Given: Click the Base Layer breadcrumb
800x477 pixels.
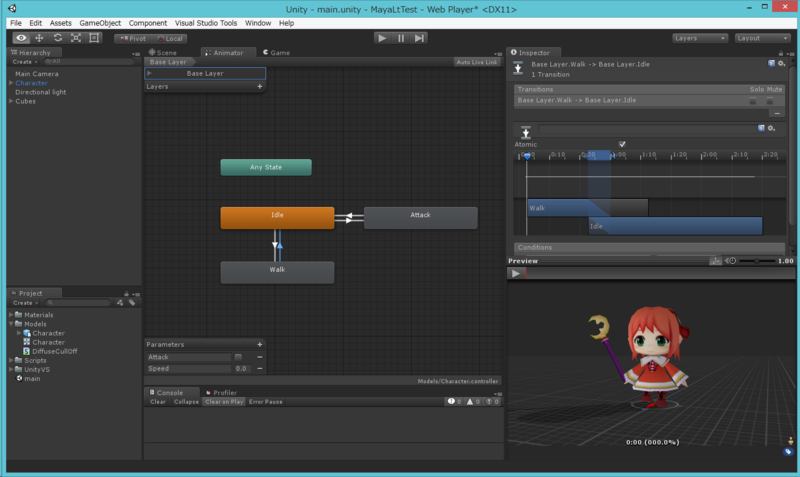Looking at the screenshot, I should 169,62.
